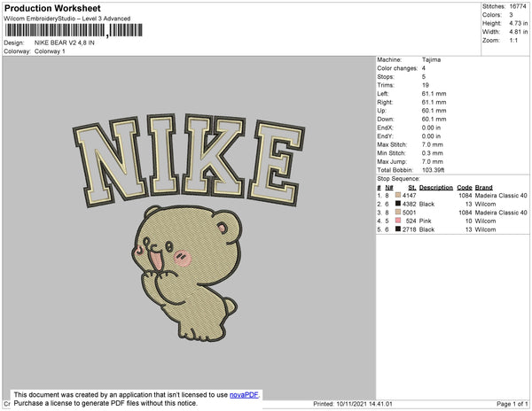This screenshot has height=411, width=532.
Task: Click the total bobbin value '103.39ft'
Action: [x=433, y=170]
